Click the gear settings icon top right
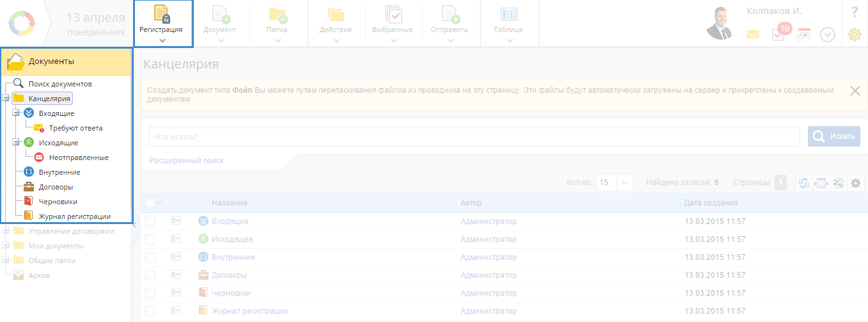The height and width of the screenshot is (322, 868). 854,35
